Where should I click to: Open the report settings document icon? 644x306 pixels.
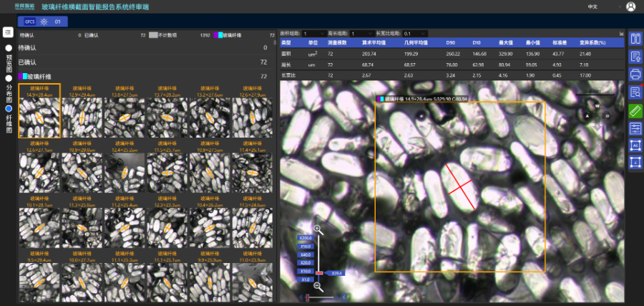click(x=635, y=57)
